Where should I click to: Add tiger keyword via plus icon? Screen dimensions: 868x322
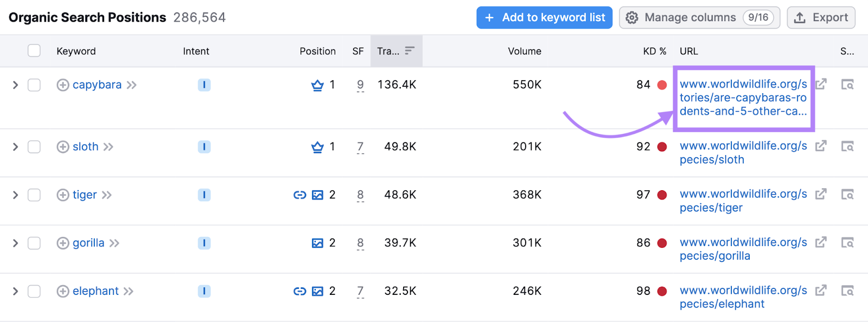tap(63, 195)
